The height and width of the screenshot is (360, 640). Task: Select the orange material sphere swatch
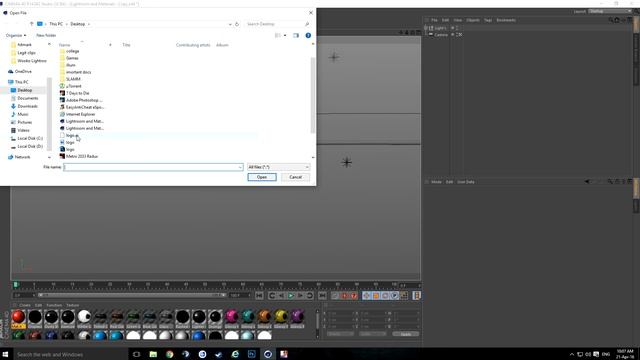[x=264, y=317]
